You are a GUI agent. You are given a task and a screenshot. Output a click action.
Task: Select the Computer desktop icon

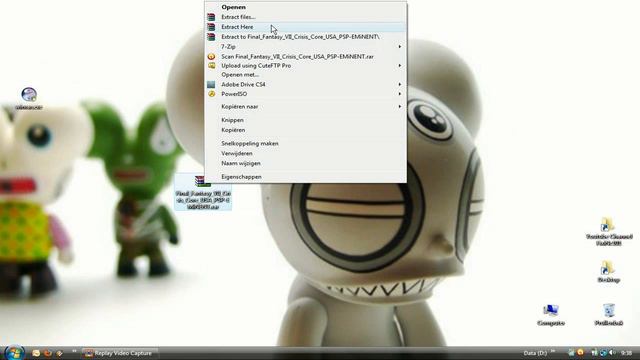[551, 315]
